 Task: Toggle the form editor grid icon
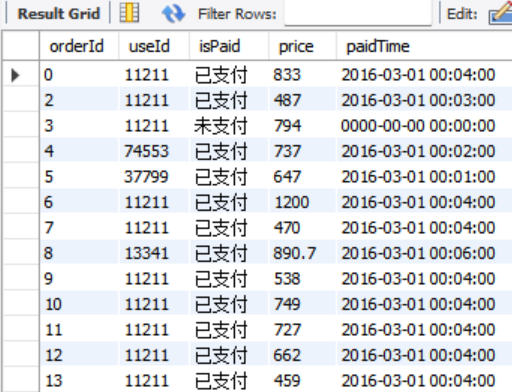[x=129, y=13]
